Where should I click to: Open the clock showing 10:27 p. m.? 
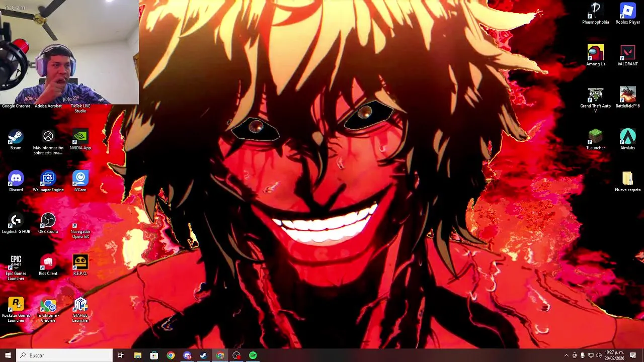pos(614,355)
